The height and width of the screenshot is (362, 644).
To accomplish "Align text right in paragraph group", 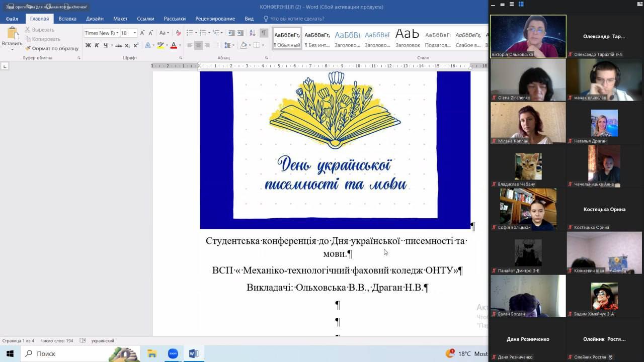I will pyautogui.click(x=207, y=45).
